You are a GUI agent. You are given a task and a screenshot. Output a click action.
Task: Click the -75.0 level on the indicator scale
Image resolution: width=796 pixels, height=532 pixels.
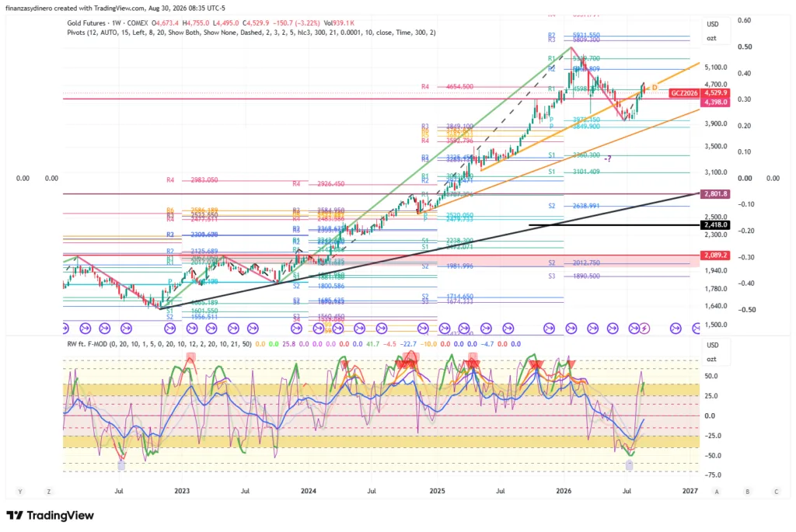(713, 475)
